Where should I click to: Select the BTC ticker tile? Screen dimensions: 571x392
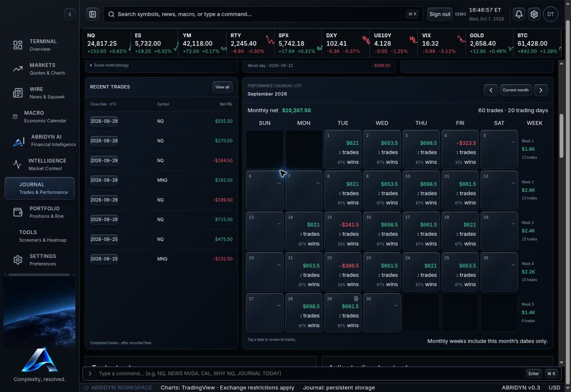pyautogui.click(x=537, y=43)
